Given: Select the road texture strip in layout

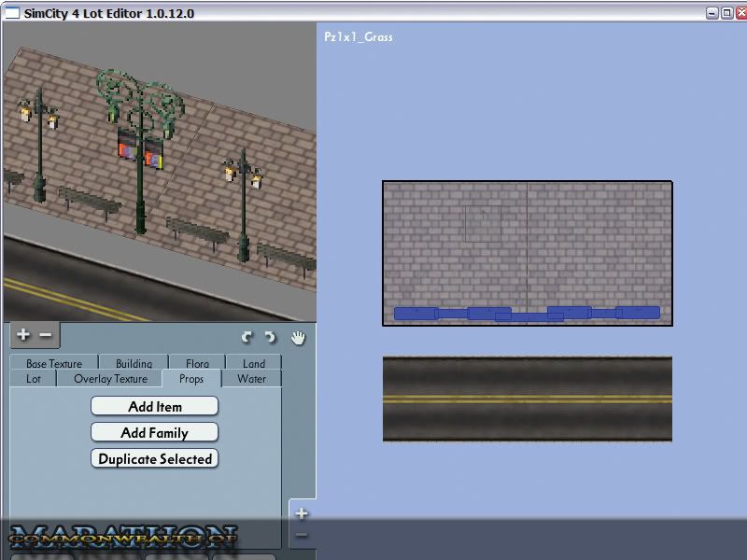Looking at the screenshot, I should pos(528,399).
